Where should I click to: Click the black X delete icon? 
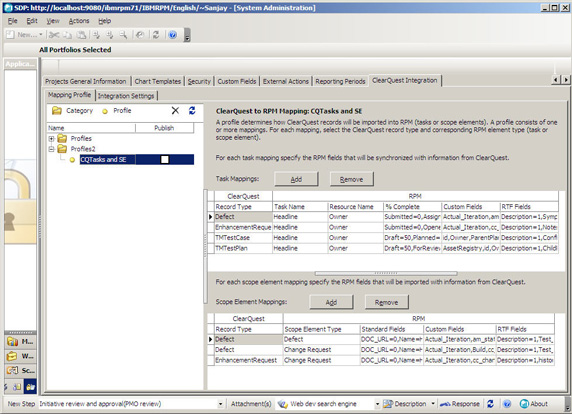click(x=175, y=110)
